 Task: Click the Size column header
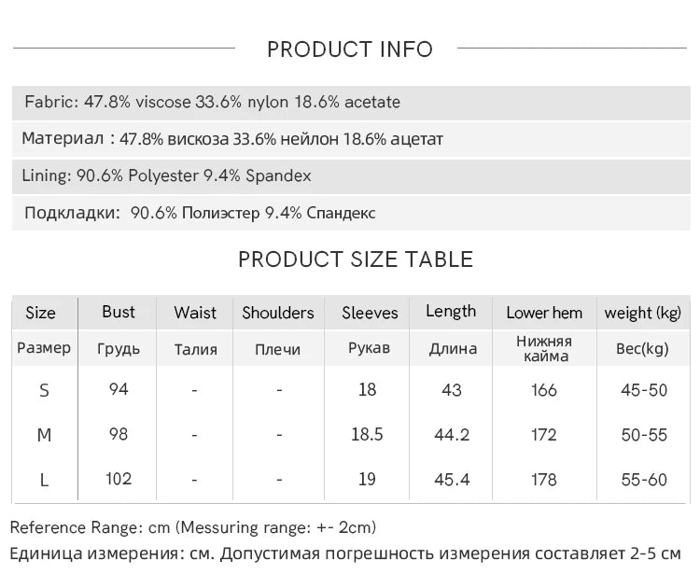point(41,313)
